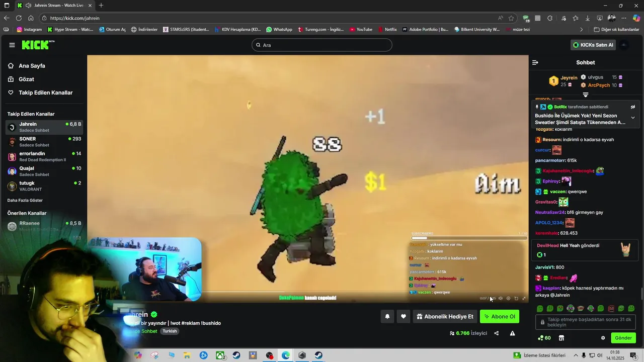Open Diğer sık kullanılanlar folder

pos(616,30)
